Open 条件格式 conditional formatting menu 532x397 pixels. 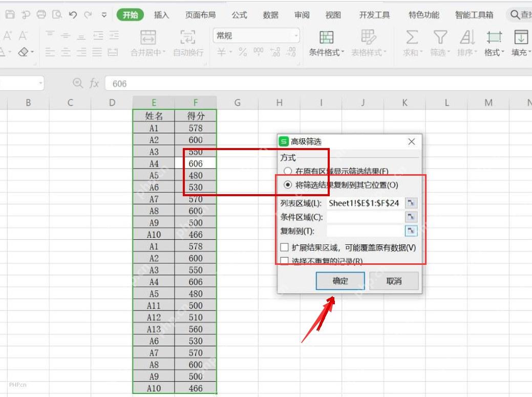[326, 43]
